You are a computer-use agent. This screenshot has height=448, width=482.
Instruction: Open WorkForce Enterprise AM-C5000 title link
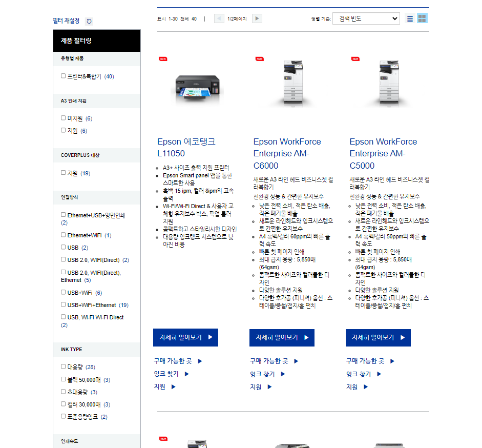pyautogui.click(x=383, y=154)
